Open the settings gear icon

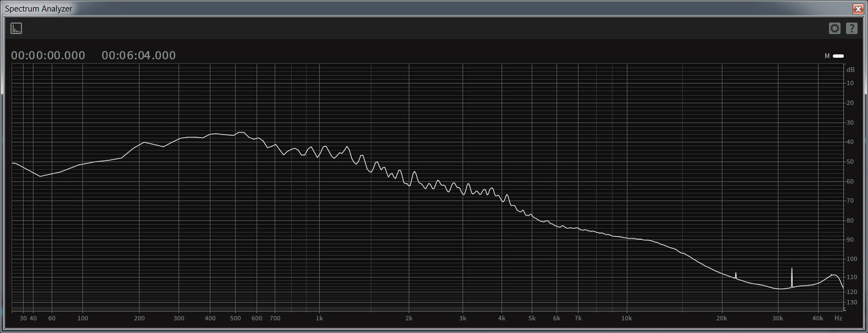[x=834, y=28]
